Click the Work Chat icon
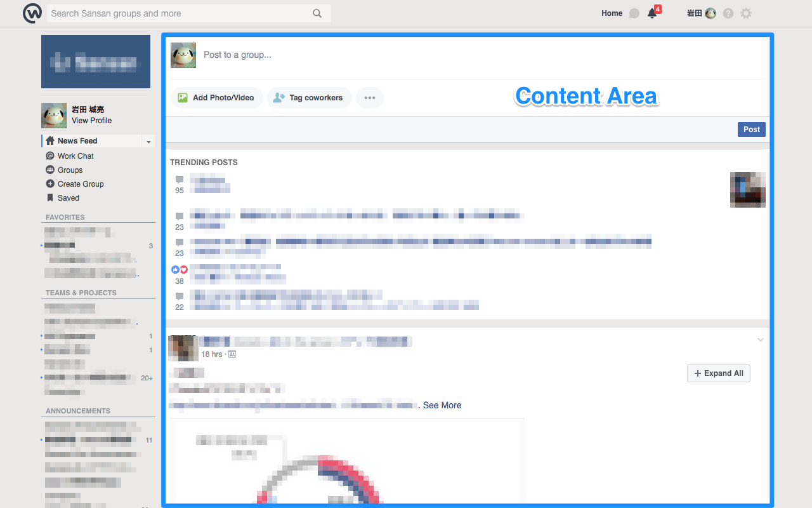Image resolution: width=812 pixels, height=508 pixels. pos(50,156)
